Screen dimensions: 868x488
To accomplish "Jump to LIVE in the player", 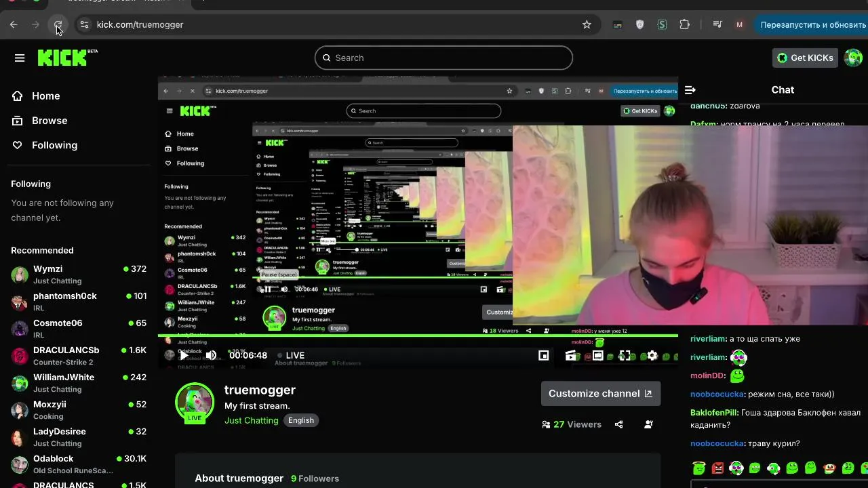I will coord(291,355).
